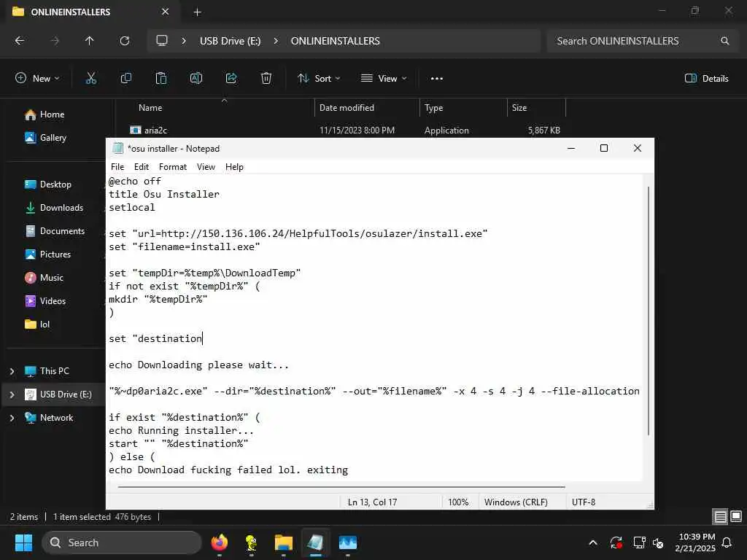Open Videos in the sidebar

(53, 301)
